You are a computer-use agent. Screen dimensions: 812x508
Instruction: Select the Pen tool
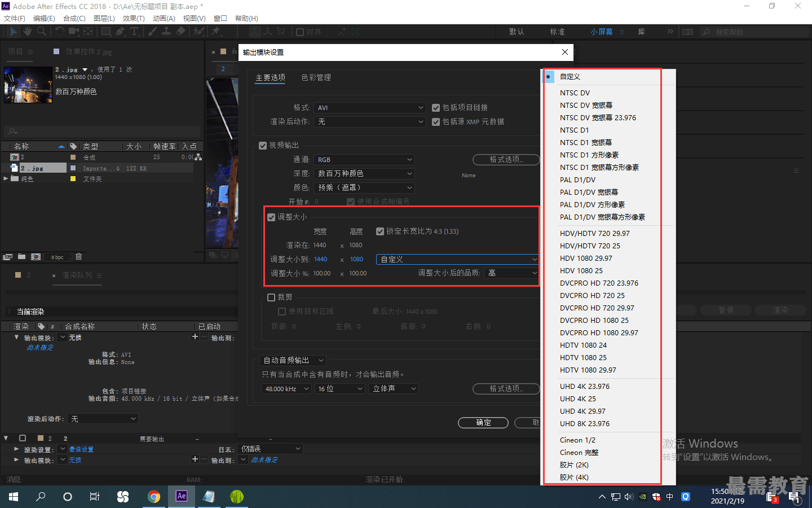pos(120,32)
